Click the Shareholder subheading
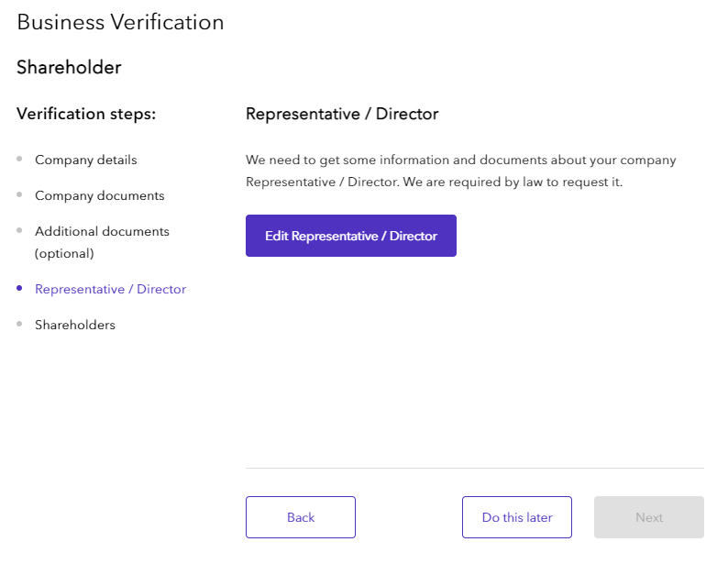The height and width of the screenshot is (564, 728). (69, 67)
